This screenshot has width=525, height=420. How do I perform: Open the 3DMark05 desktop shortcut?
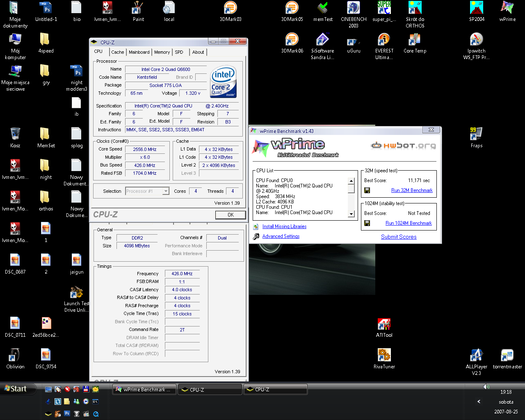tap(292, 11)
